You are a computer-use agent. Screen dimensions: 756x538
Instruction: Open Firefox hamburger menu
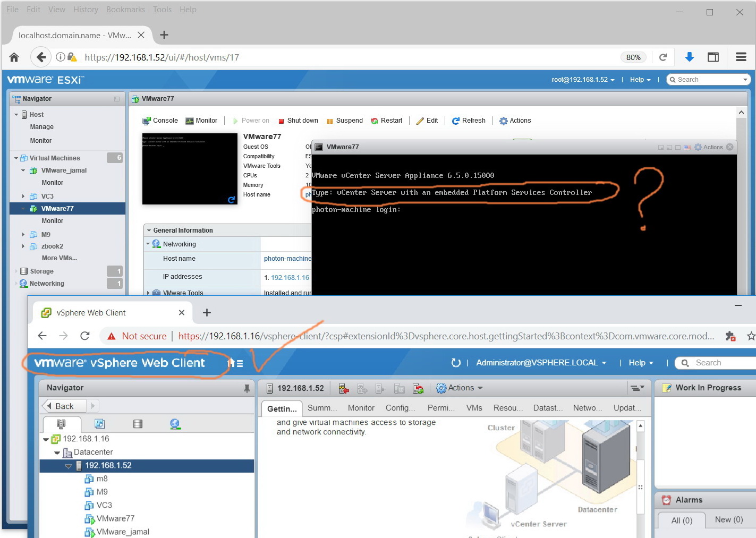(741, 57)
